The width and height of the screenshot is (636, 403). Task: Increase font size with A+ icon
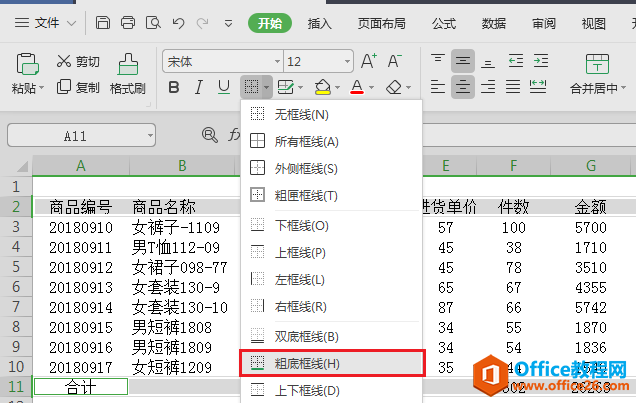[x=366, y=61]
